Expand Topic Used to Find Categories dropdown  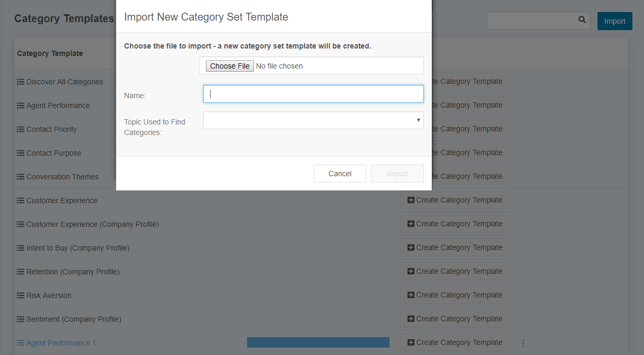pos(314,120)
